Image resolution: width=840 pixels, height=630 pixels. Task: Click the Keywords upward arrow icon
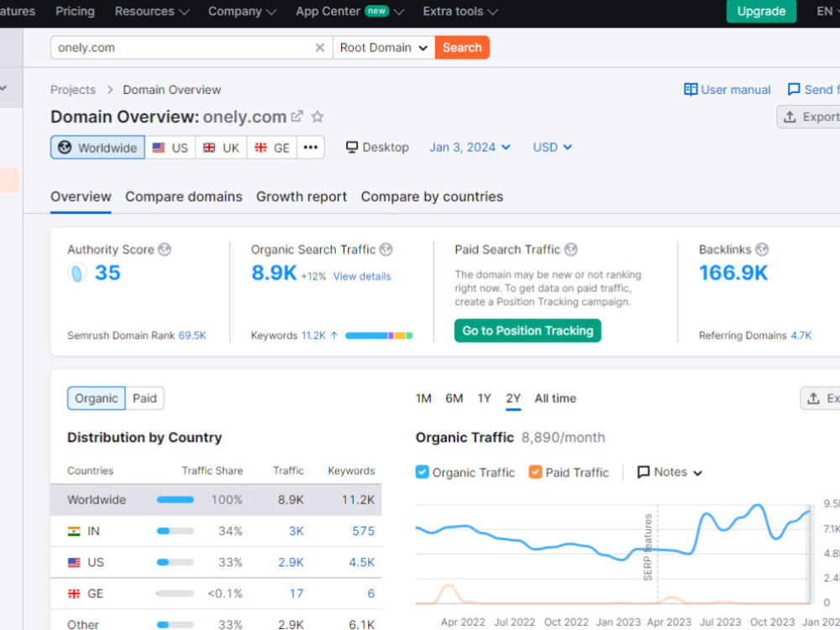(334, 335)
